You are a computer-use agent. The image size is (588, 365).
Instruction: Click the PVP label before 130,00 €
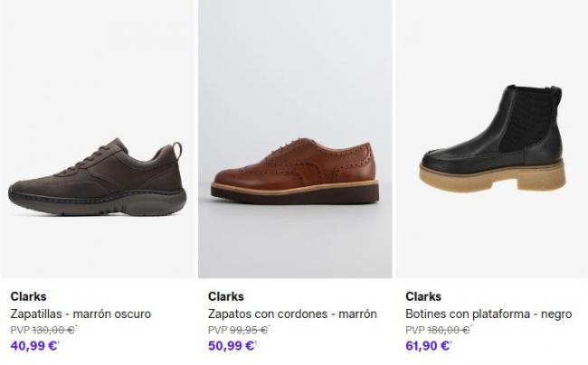pos(20,329)
